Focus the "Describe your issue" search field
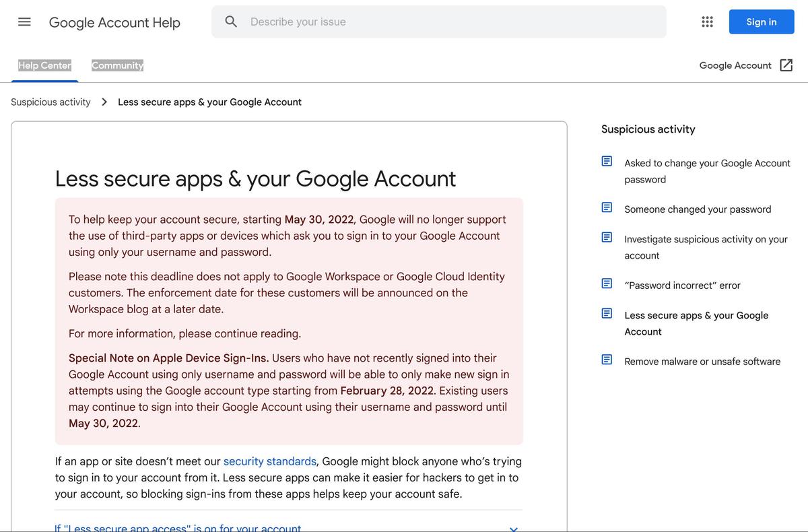Image resolution: width=808 pixels, height=532 pixels. 439,22
